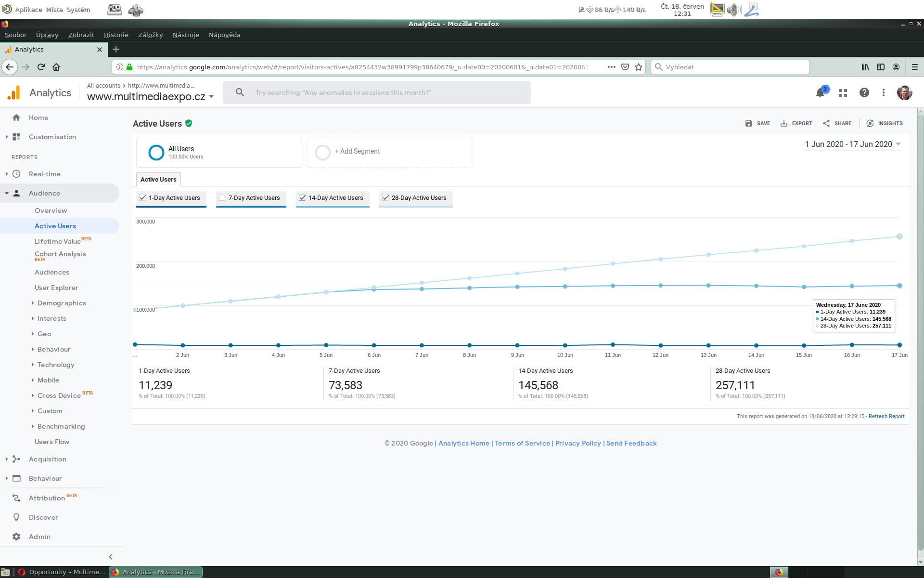Open the date range dropdown
The height and width of the screenshot is (578, 924).
852,144
